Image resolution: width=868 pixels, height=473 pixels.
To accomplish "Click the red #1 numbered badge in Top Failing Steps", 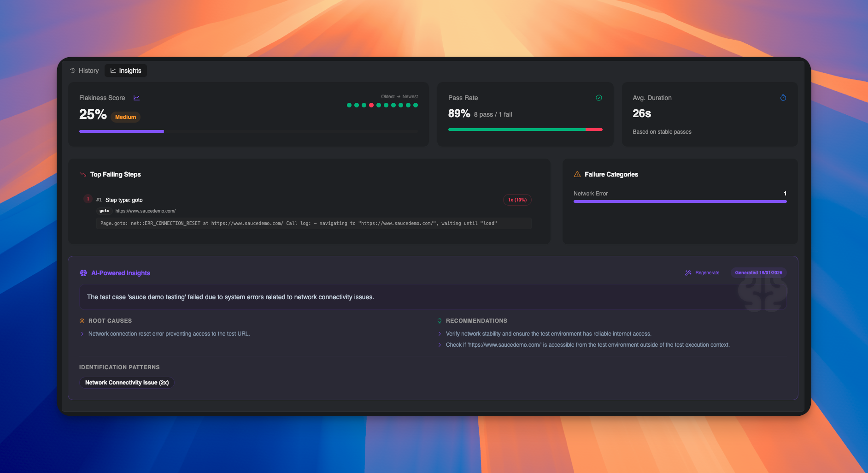I will pyautogui.click(x=87, y=199).
